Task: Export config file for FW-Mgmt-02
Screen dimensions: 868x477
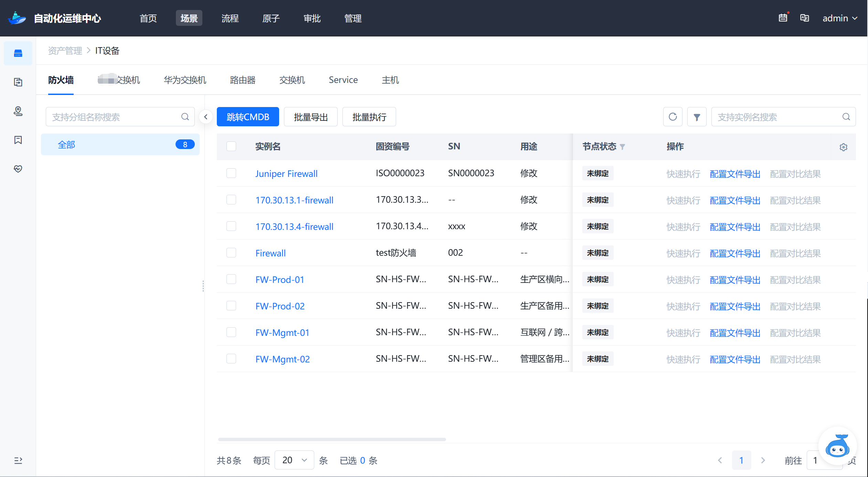Action: (735, 359)
